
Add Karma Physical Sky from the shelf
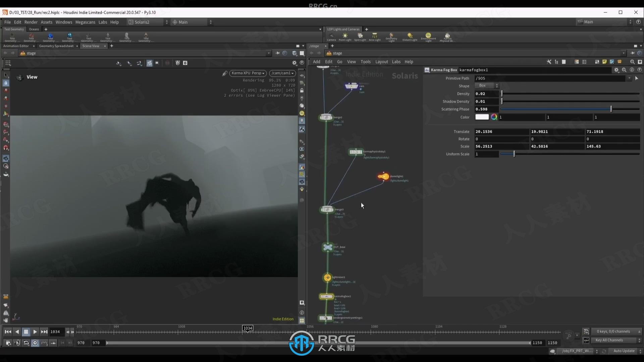[x=447, y=37]
